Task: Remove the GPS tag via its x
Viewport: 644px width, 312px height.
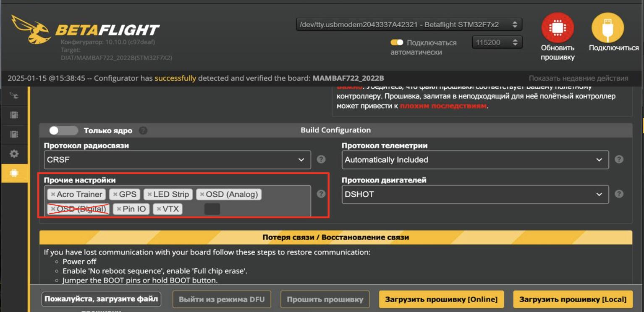Action: 115,194
